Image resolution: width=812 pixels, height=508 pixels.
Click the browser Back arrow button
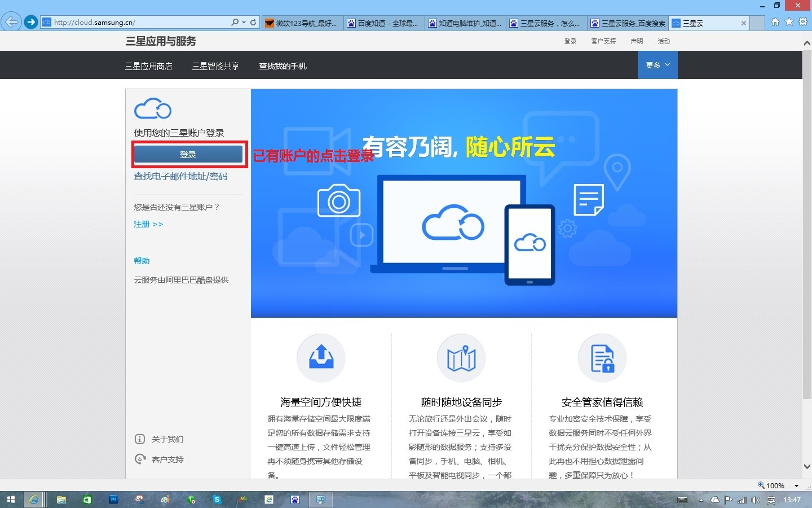[x=11, y=23]
